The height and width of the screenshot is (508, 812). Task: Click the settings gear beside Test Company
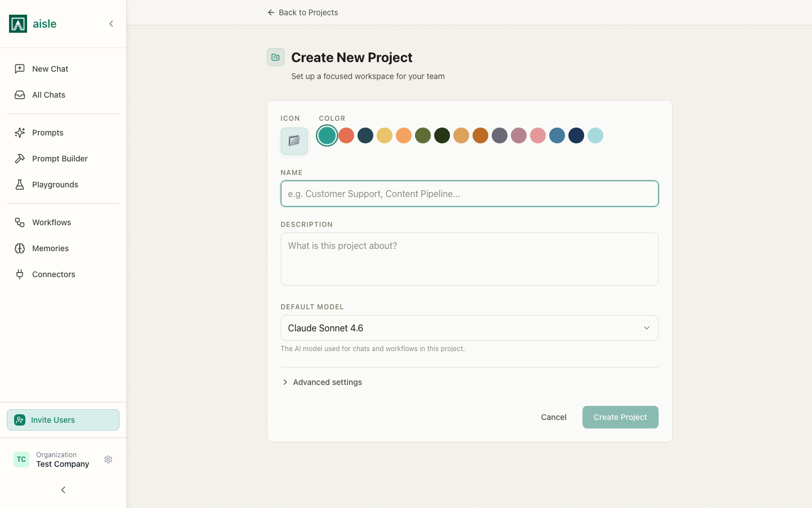click(108, 459)
